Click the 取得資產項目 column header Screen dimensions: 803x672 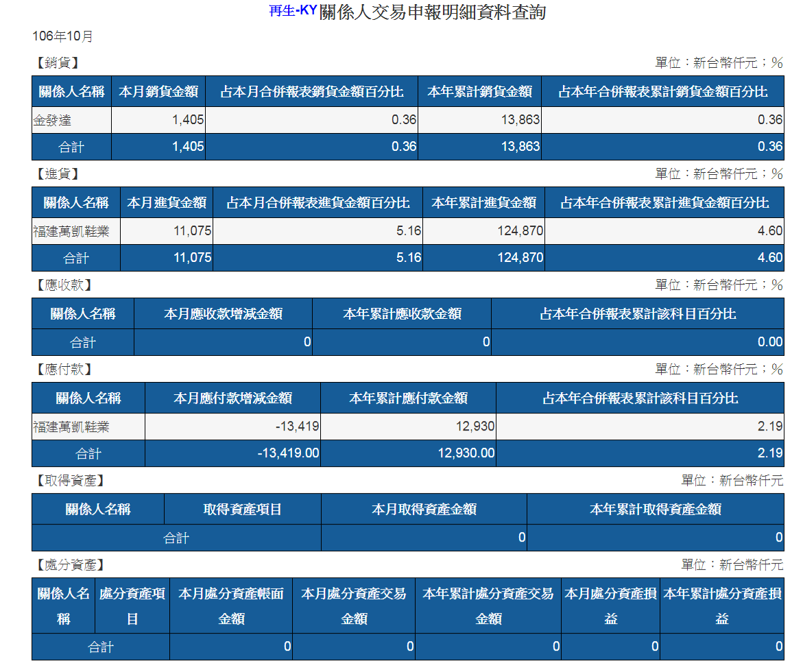coord(243,509)
